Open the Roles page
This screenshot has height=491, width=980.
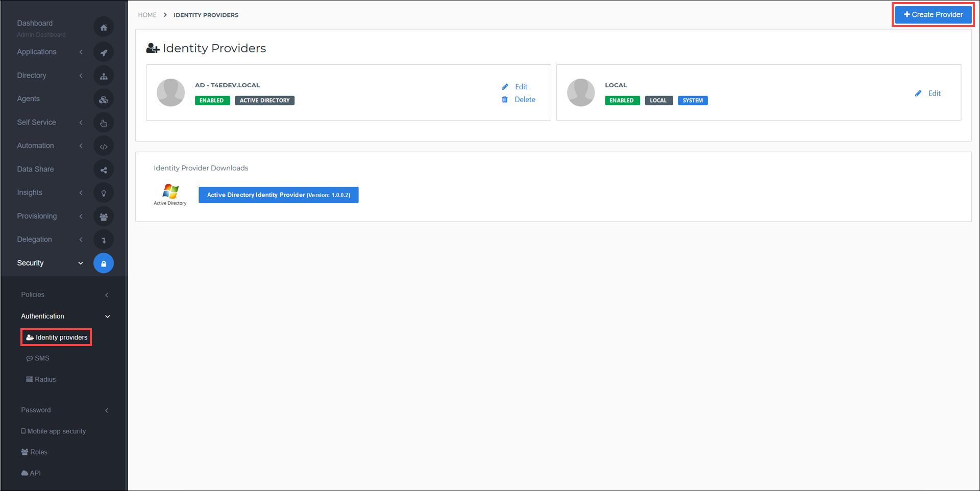point(34,452)
